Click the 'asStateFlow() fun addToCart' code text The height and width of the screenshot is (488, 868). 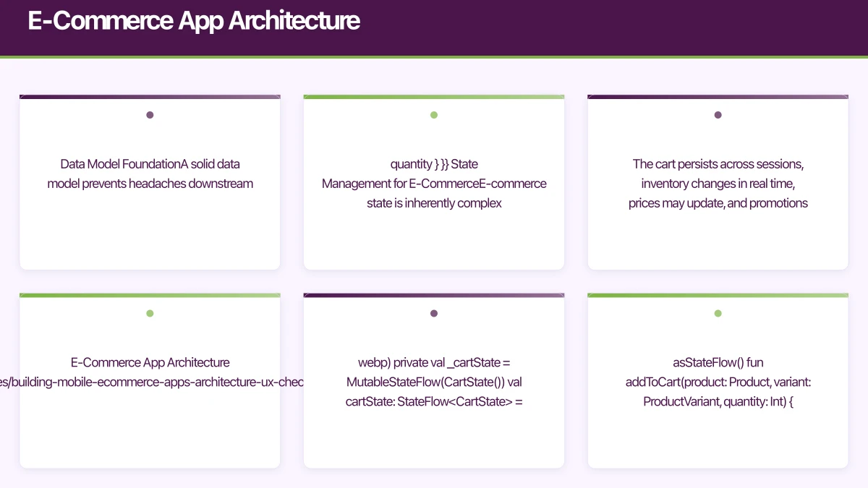click(718, 362)
